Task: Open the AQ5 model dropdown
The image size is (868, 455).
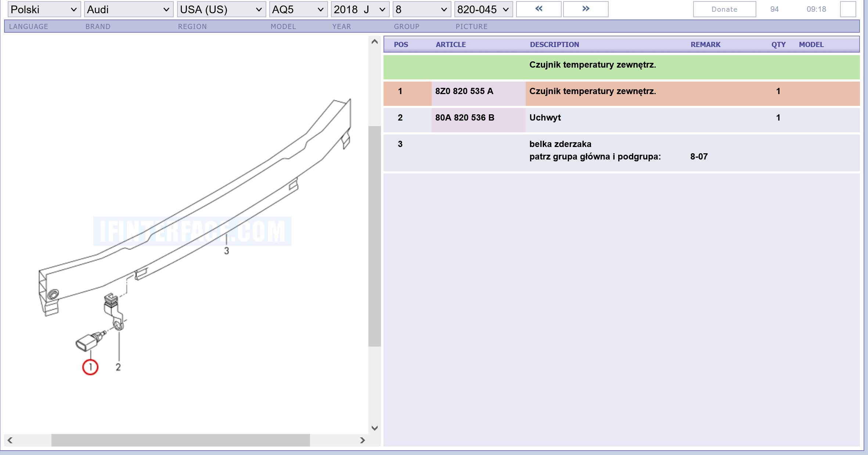Action: (298, 10)
